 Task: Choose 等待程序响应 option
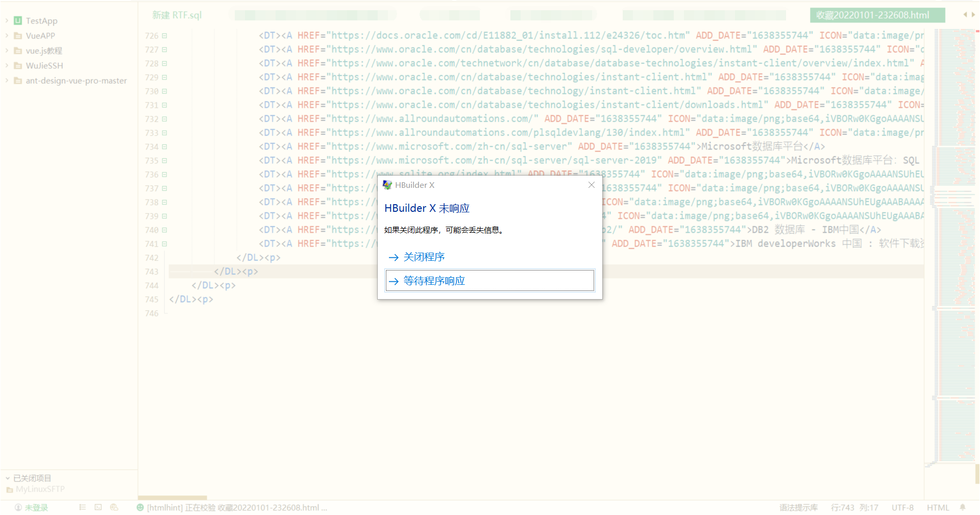coord(434,281)
